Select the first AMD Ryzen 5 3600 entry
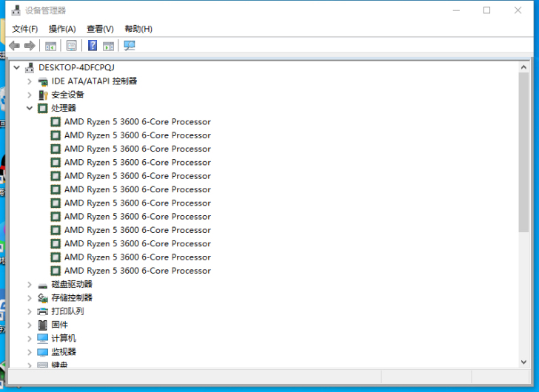Screen dimensions: 539x392 tap(137, 122)
